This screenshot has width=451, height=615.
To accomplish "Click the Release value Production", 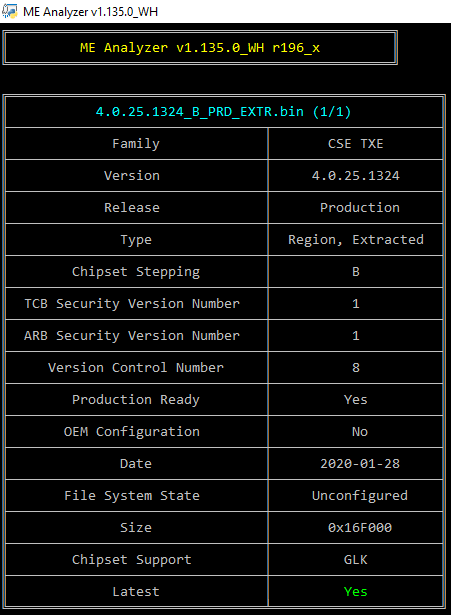I will point(360,207).
